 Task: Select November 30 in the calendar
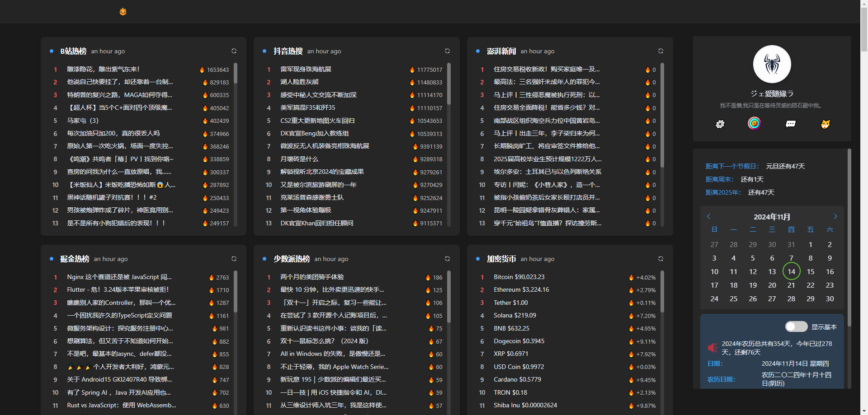[830, 298]
